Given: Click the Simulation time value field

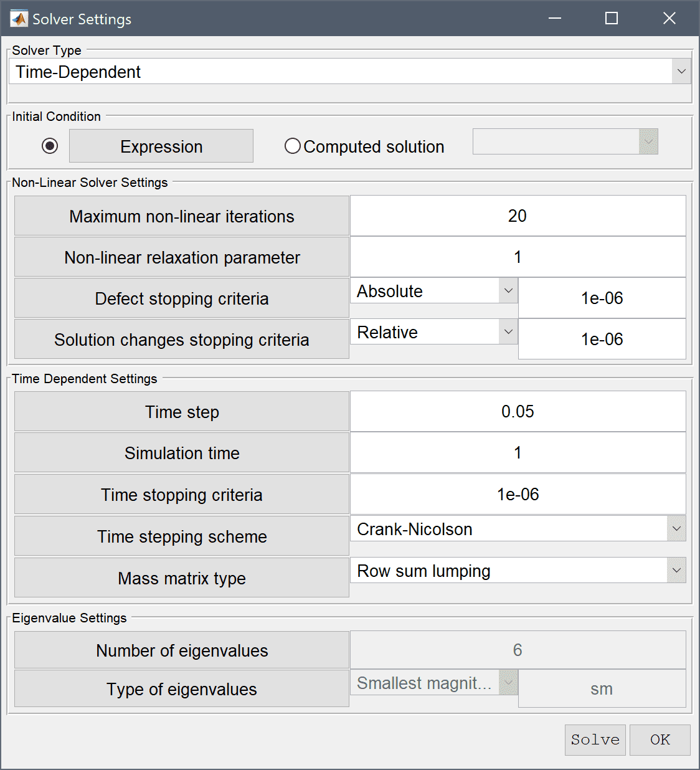Looking at the screenshot, I should click(x=518, y=452).
